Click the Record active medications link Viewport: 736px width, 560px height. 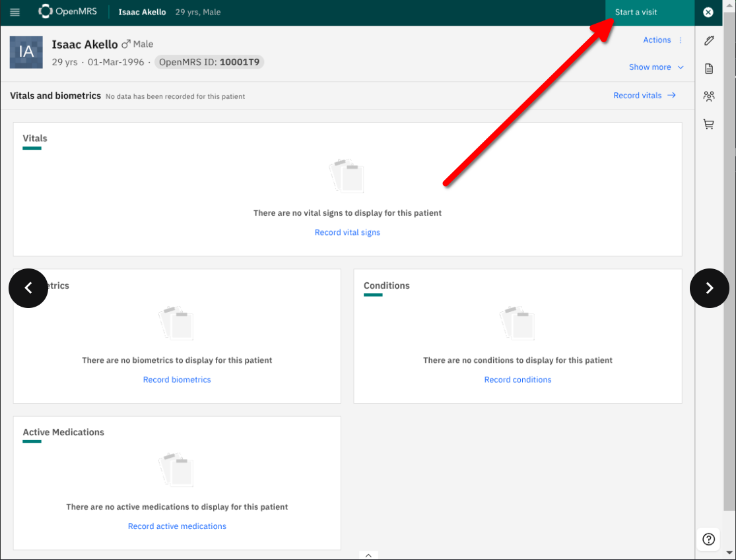[x=177, y=526]
